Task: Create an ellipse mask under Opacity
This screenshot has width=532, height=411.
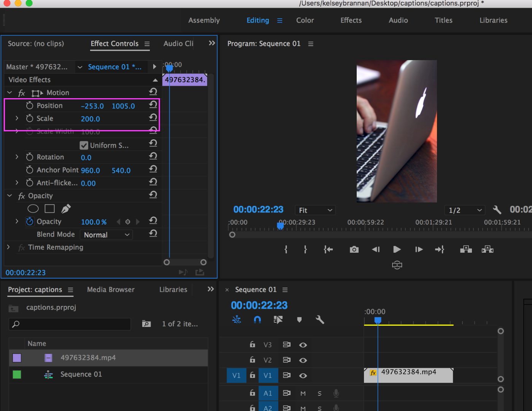Action: tap(33, 209)
